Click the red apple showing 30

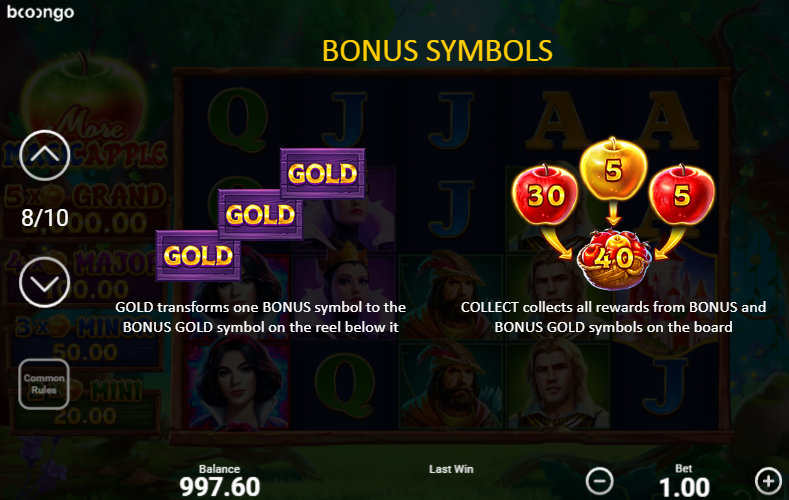click(545, 194)
